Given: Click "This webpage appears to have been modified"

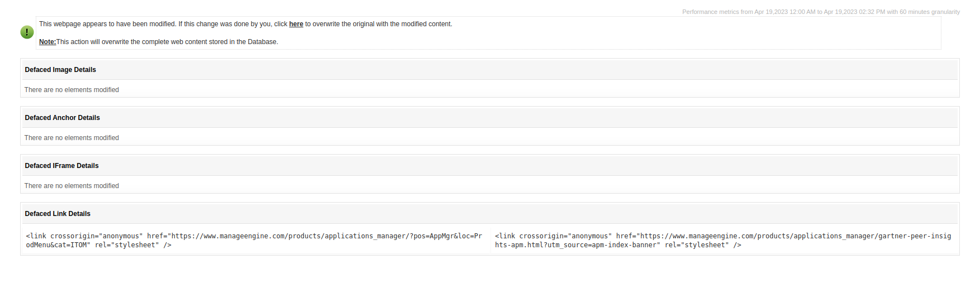Looking at the screenshot, I should pyautogui.click(x=107, y=24).
